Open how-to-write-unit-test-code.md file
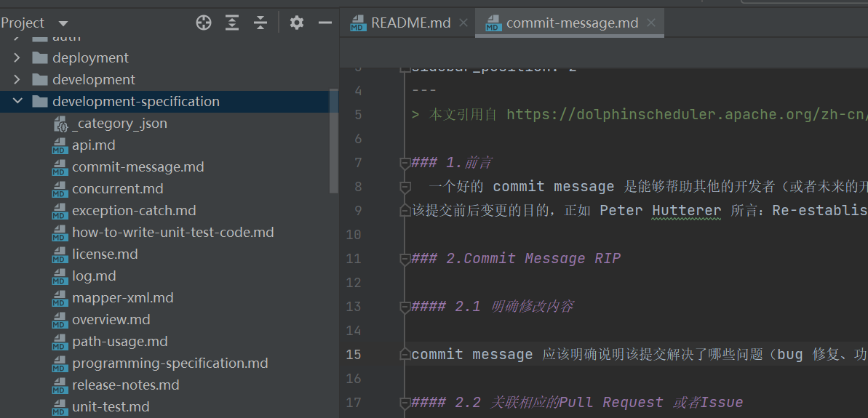 pyautogui.click(x=172, y=232)
